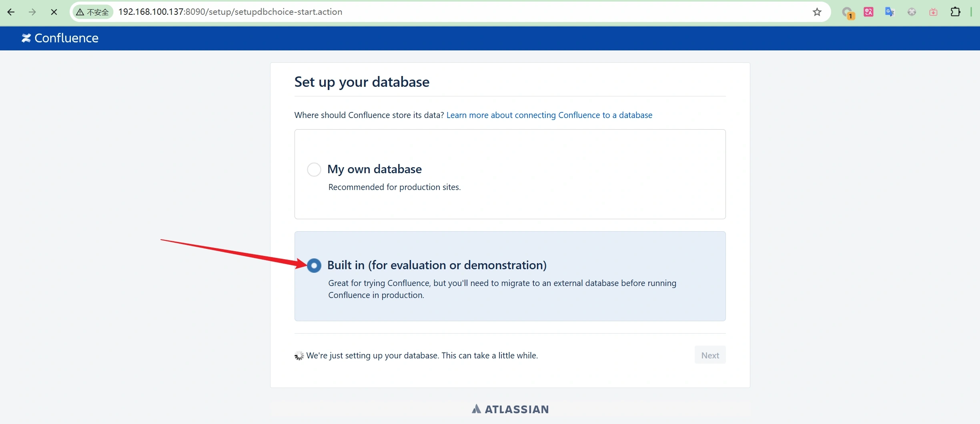The height and width of the screenshot is (424, 980).
Task: Select the Built in database radio button
Action: tap(314, 266)
